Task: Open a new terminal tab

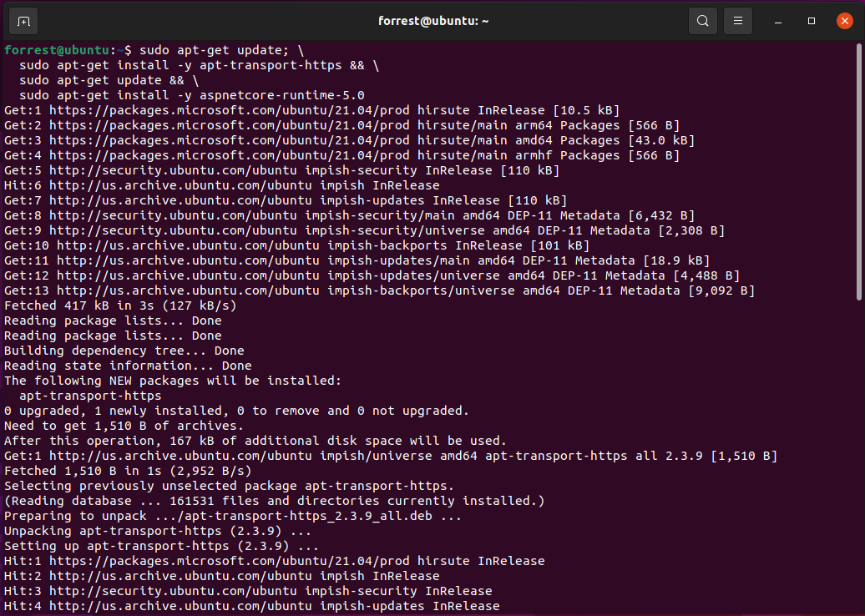Action: coord(23,21)
